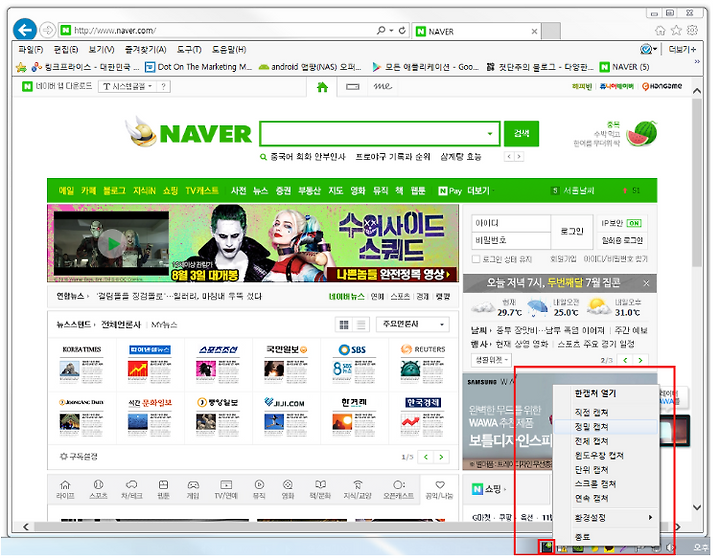Click the browser Forward arrow button
Screen dimensions: 720x560
click(47, 30)
